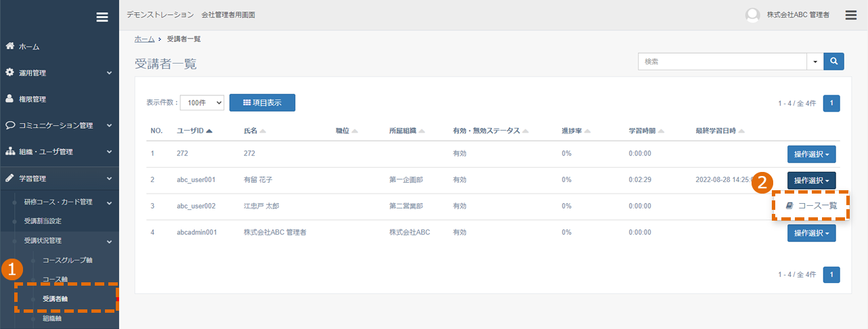Click user ID abcadmin001 cell
The width and height of the screenshot is (868, 329).
coord(196,232)
